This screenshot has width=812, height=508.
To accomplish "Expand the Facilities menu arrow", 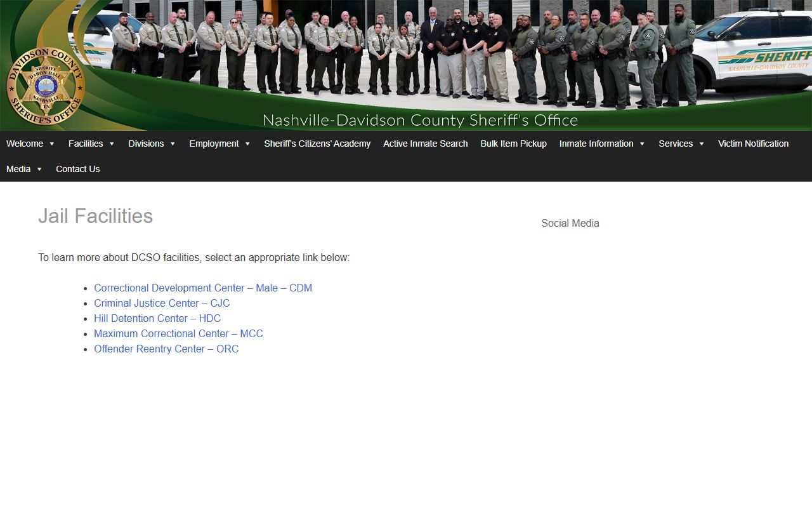I will (x=112, y=144).
